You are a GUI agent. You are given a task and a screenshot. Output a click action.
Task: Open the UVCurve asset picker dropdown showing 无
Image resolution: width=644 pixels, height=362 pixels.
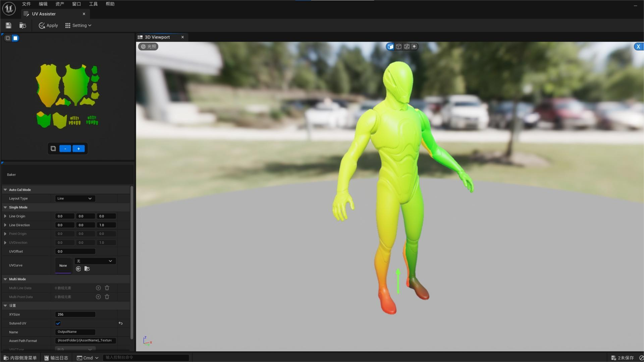tap(95, 261)
